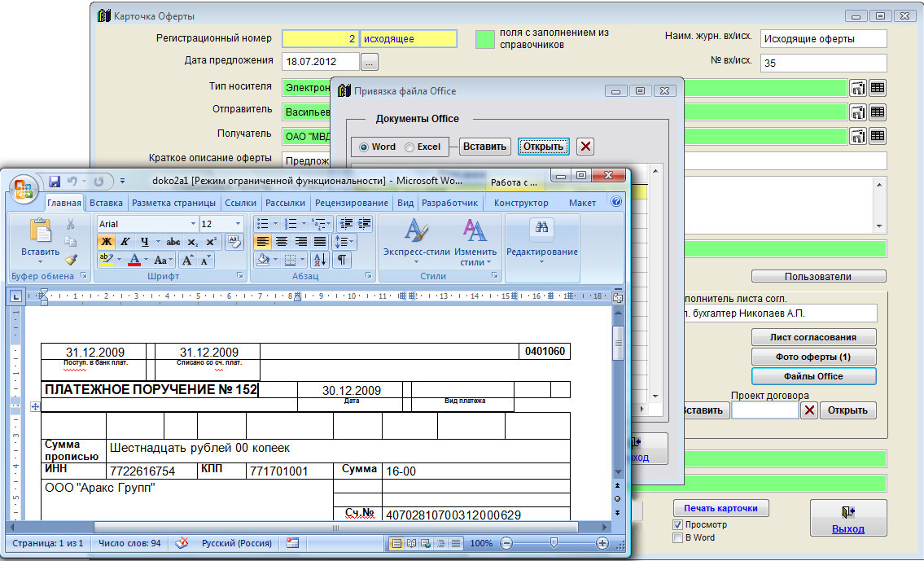Click the zoom slider handle in Word's status bar
Image resolution: width=924 pixels, height=561 pixels.
[554, 543]
